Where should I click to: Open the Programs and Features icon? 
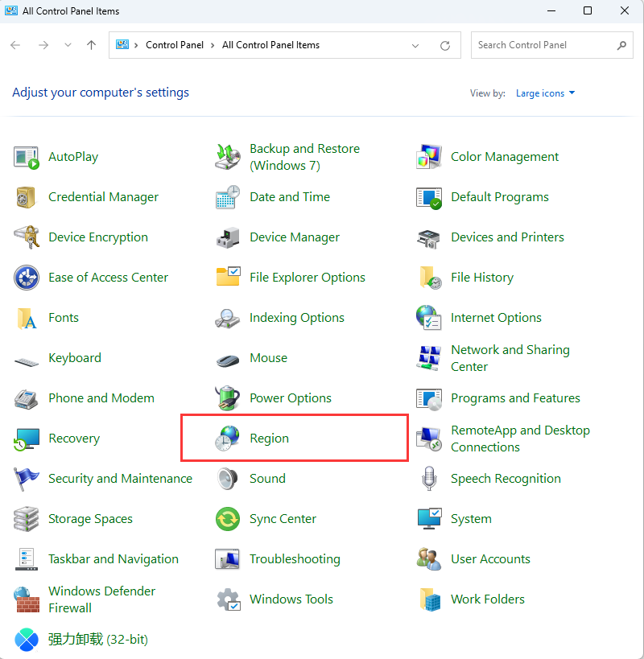coord(429,399)
